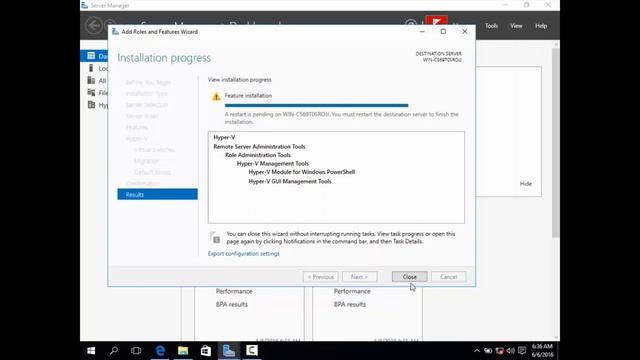Click Performance in the right server tile
This screenshot has width=640, height=360.
(352, 291)
